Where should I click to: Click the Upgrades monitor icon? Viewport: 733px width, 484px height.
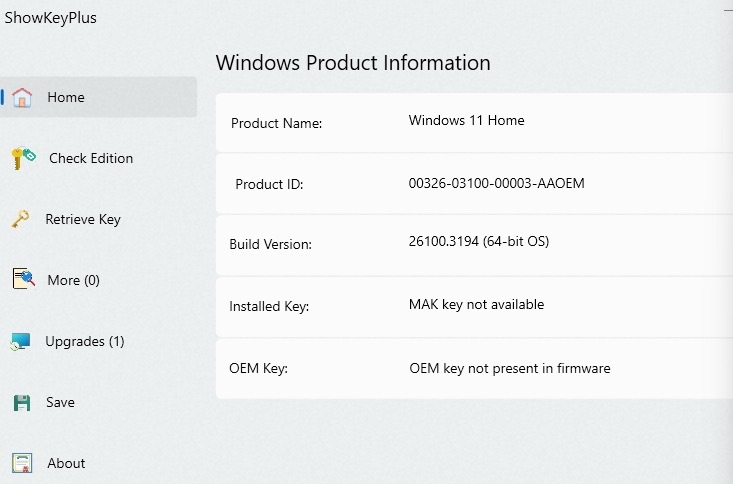tap(21, 341)
